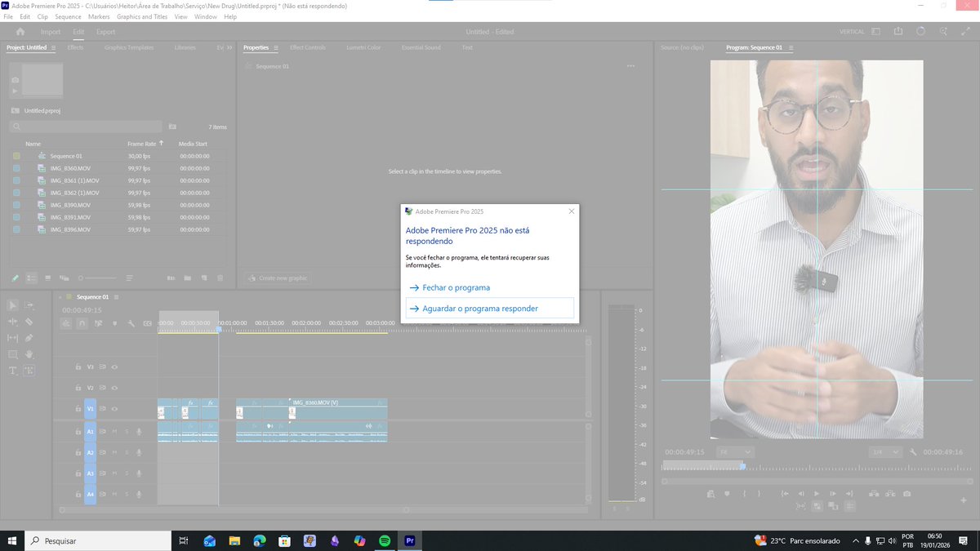This screenshot has height=551, width=980.
Task: Toggle visibility eye of track V3
Action: (x=114, y=367)
